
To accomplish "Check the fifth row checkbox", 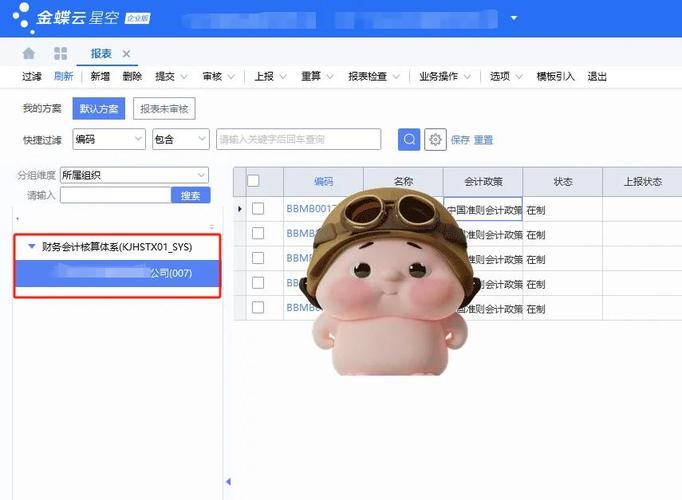I will [258, 308].
